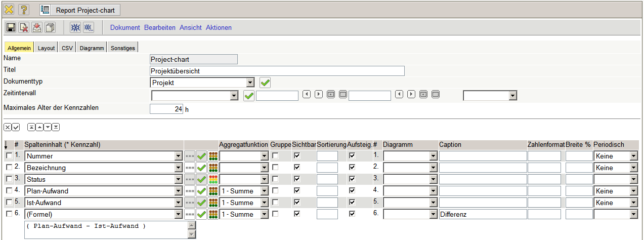Click the save (floppy disk) toolbar icon

[11, 27]
